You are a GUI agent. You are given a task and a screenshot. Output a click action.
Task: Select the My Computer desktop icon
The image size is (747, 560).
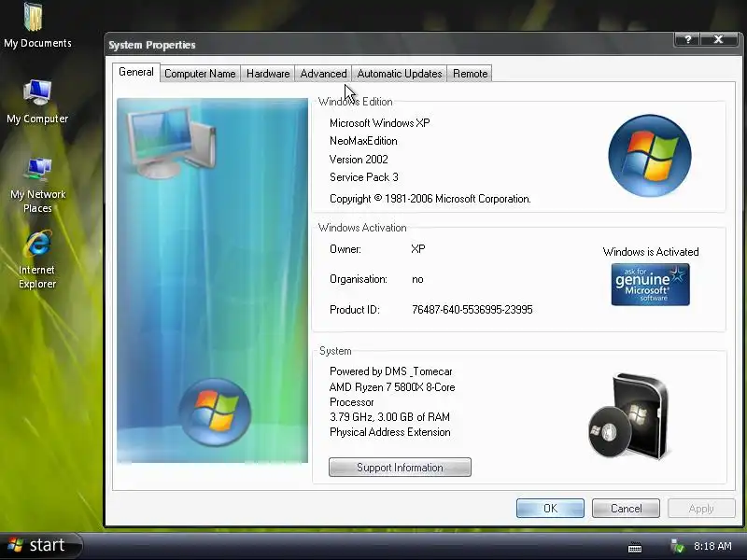tap(37, 102)
